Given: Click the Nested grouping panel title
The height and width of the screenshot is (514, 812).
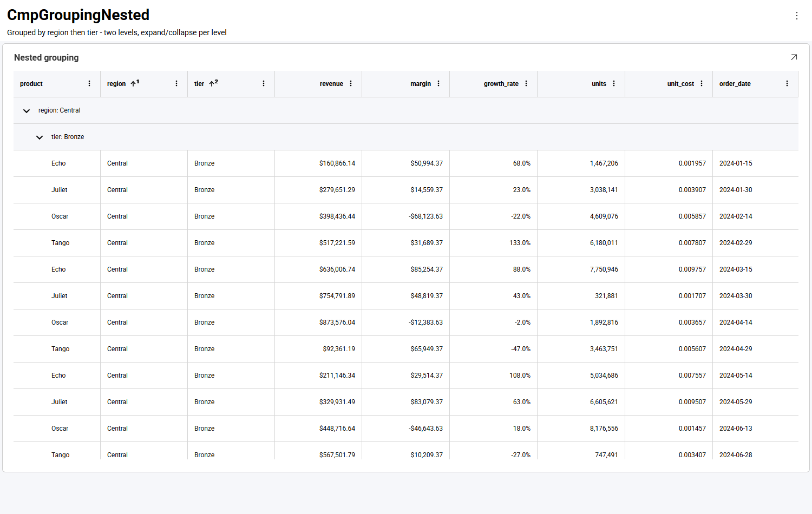Looking at the screenshot, I should (47, 57).
